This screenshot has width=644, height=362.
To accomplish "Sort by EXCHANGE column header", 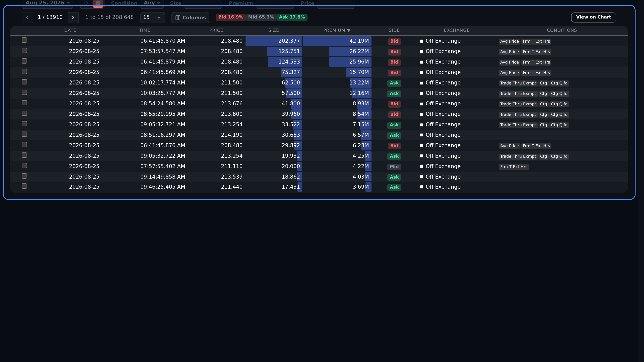I will tap(456, 30).
